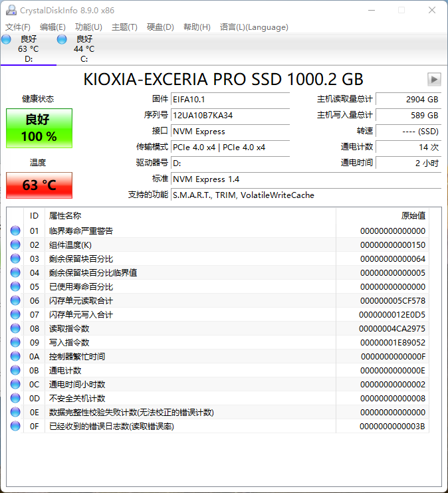Viewport: 448px width, 493px height.
Task: Click transfer mode field PCIe 4.0 x4
Action: pyautogui.click(x=230, y=148)
